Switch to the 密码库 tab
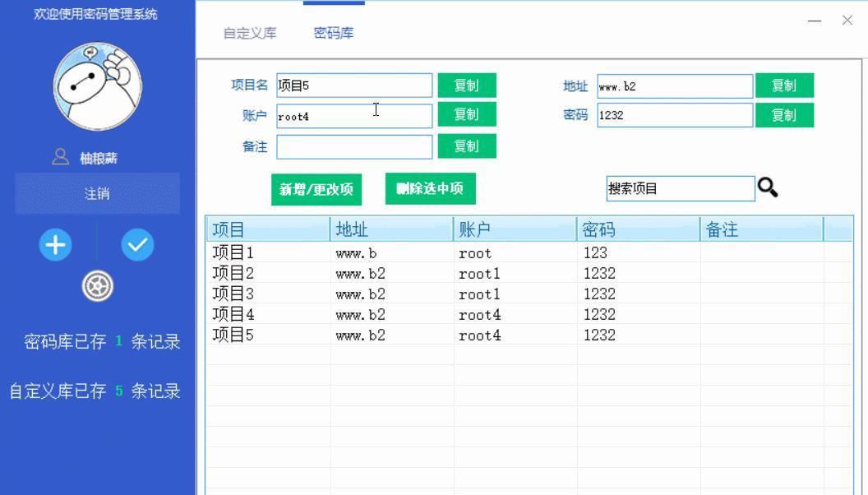The width and height of the screenshot is (868, 495). 333,33
